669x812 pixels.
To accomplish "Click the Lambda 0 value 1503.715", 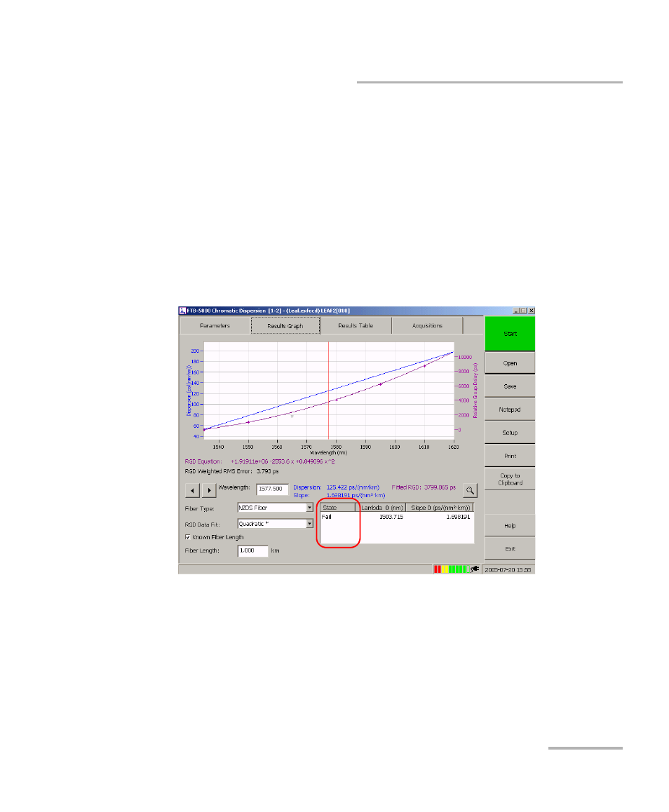I will pos(391,517).
